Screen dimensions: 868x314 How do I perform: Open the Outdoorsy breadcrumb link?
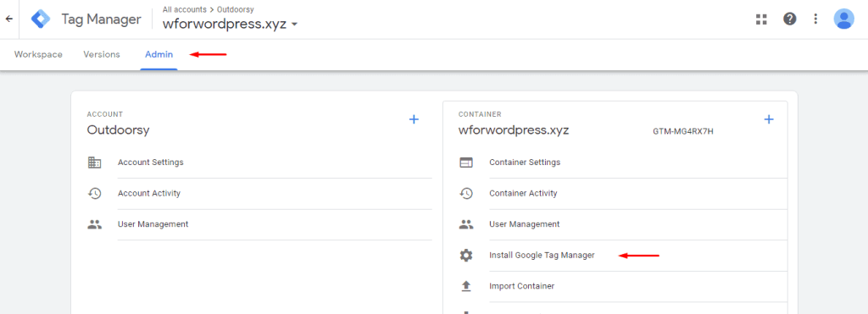click(x=236, y=9)
